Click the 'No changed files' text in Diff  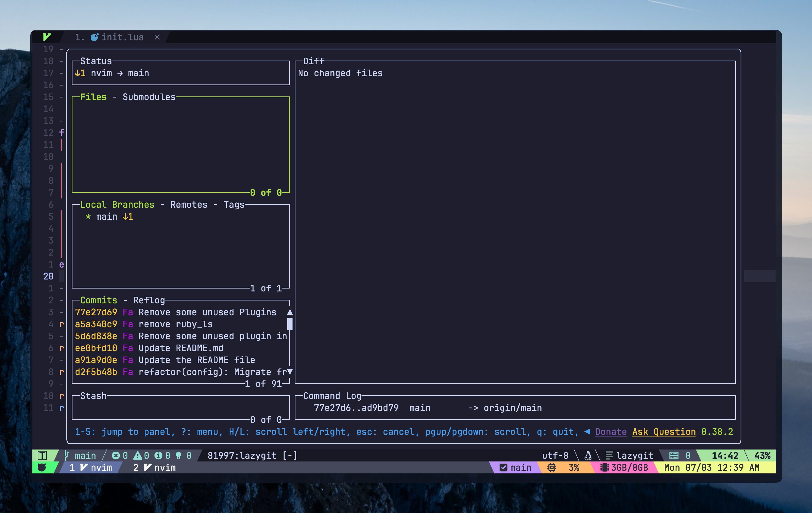(340, 73)
